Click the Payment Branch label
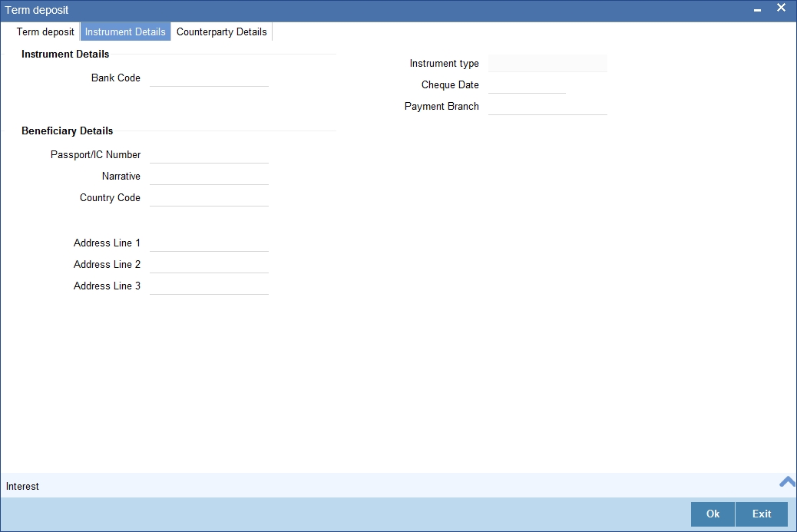The image size is (797, 532). point(441,106)
